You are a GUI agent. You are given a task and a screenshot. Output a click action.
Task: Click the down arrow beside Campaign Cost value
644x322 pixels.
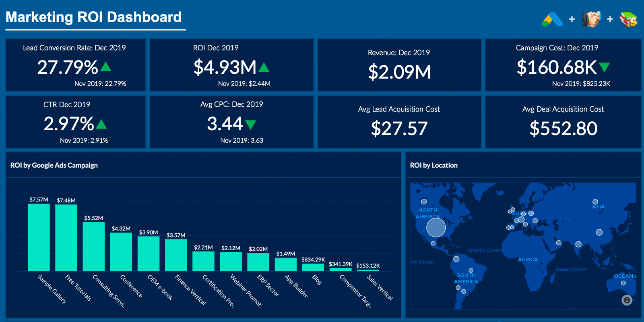coord(604,67)
